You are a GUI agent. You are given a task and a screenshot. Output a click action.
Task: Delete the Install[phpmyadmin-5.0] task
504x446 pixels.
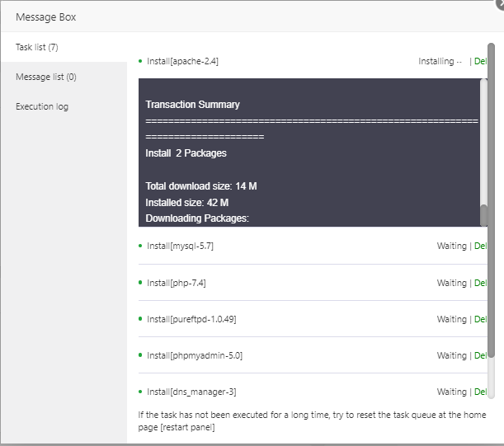coord(480,355)
